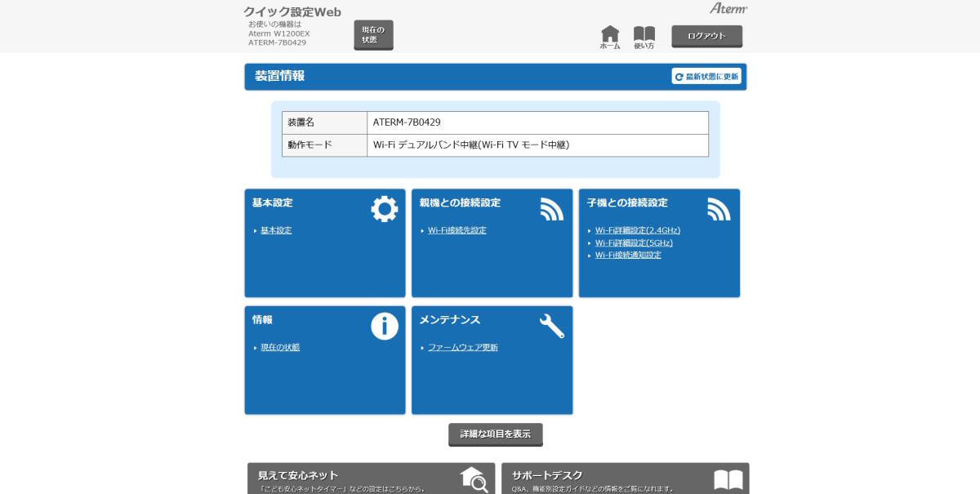Click the 詳細な項目を表示 button
This screenshot has width=980, height=494.
tap(494, 434)
